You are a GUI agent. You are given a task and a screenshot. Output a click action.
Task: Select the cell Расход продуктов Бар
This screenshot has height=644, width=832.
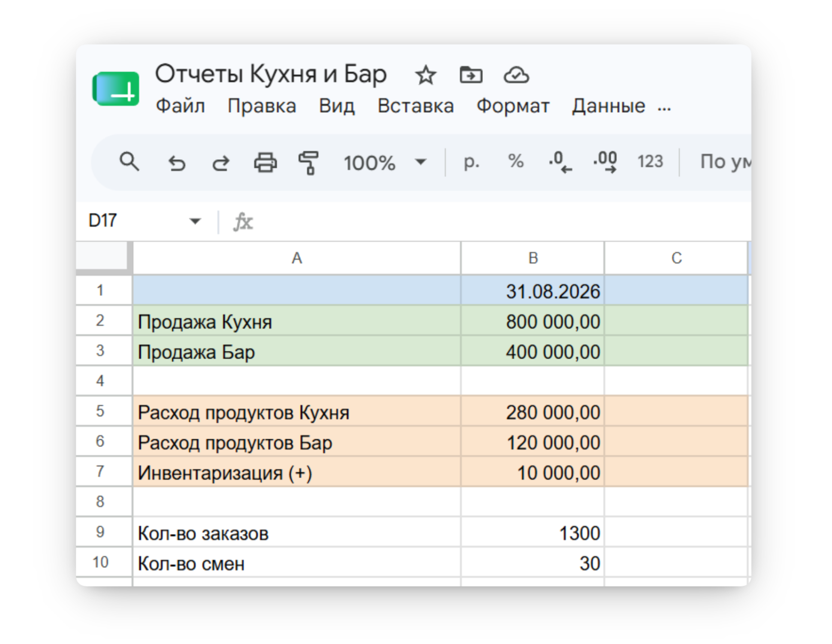click(x=297, y=441)
